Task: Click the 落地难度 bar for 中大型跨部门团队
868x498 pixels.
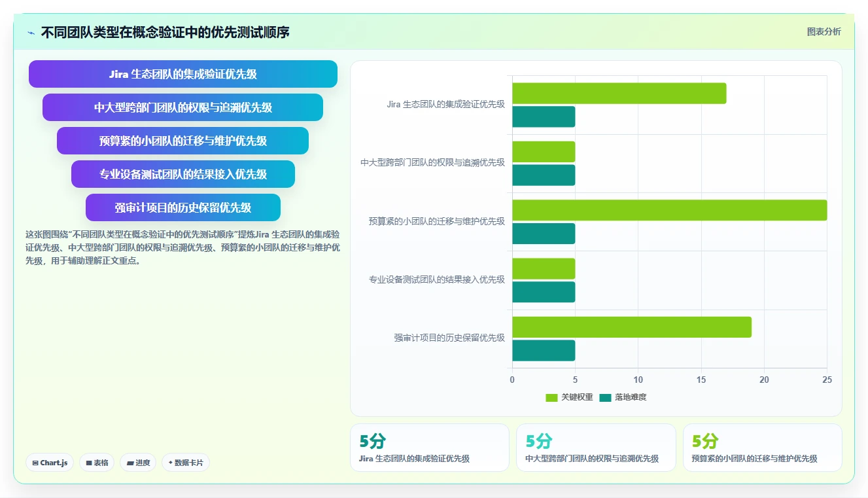Action: (x=544, y=175)
